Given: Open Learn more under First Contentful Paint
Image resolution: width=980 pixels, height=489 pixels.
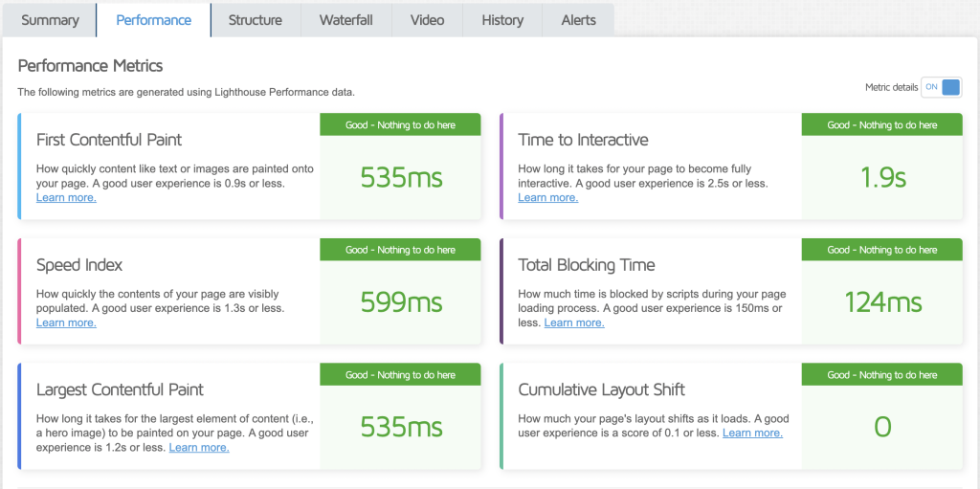Looking at the screenshot, I should coord(66,197).
